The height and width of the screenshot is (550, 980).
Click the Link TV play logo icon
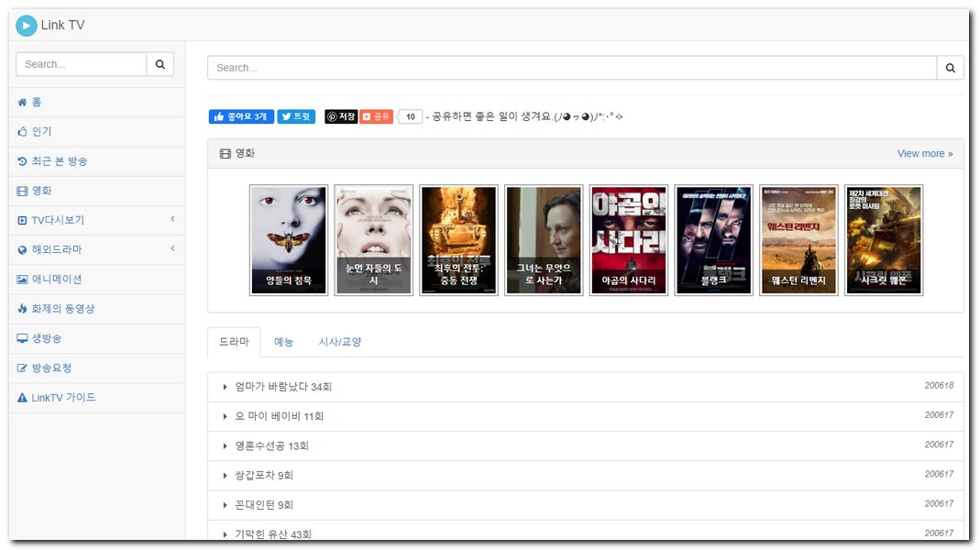(x=26, y=25)
